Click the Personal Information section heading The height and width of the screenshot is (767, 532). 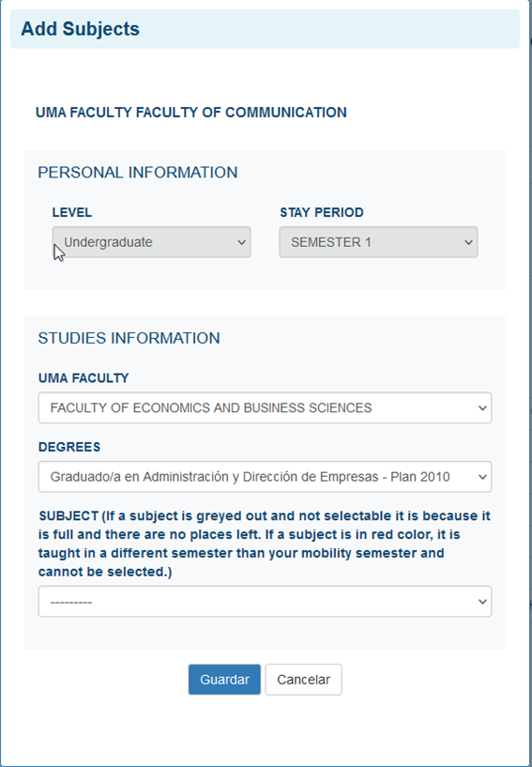pos(138,172)
